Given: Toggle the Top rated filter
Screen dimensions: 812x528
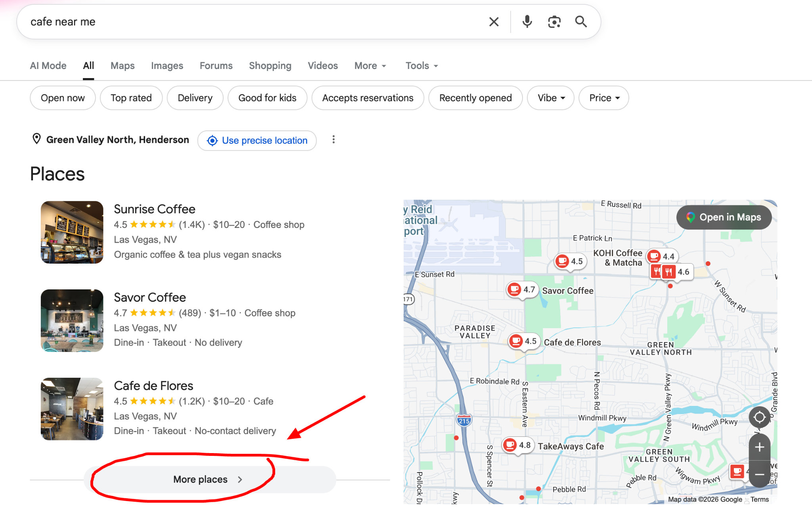Looking at the screenshot, I should click(x=131, y=98).
